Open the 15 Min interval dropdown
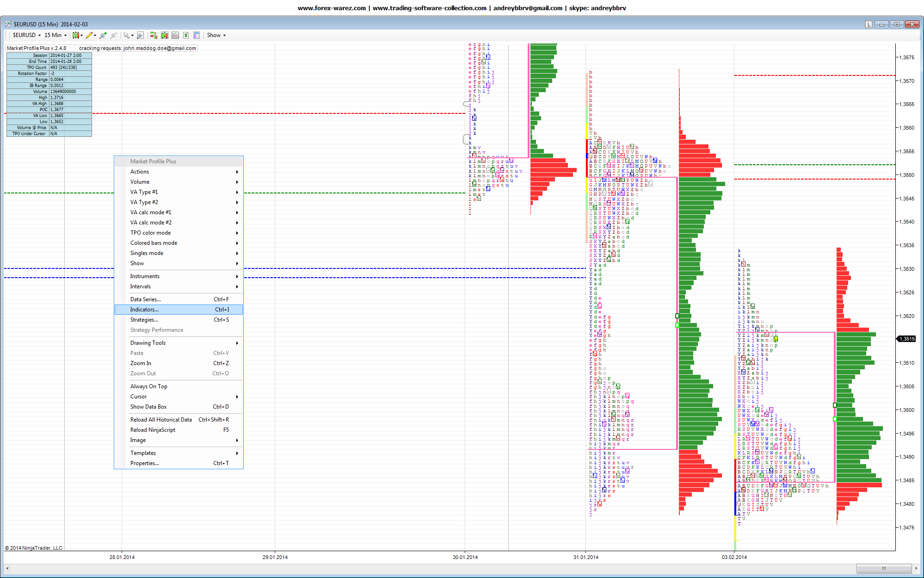The height and width of the screenshot is (578, 924). pyautogui.click(x=55, y=35)
